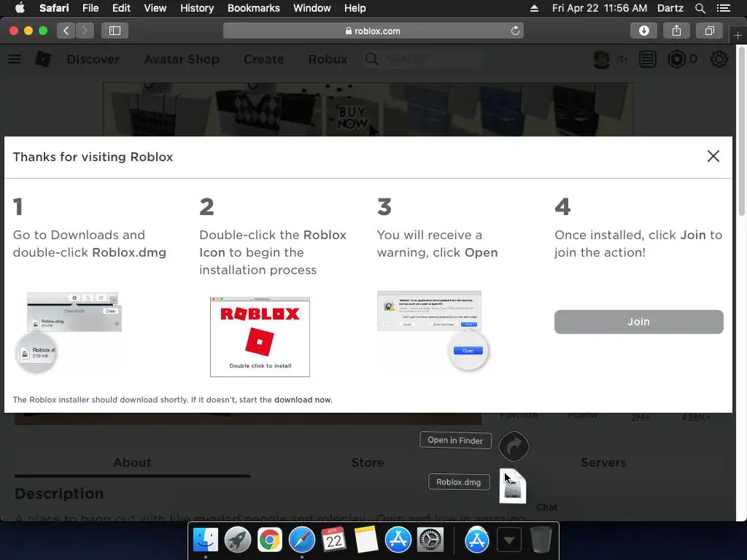This screenshot has height=560, width=747.
Task: Open the Window menu
Action: (x=311, y=8)
